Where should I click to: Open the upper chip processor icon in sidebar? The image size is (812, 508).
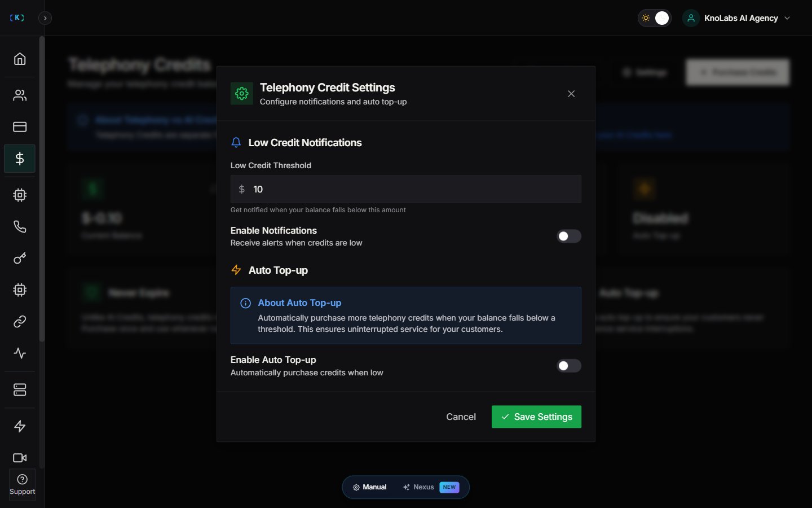point(20,195)
